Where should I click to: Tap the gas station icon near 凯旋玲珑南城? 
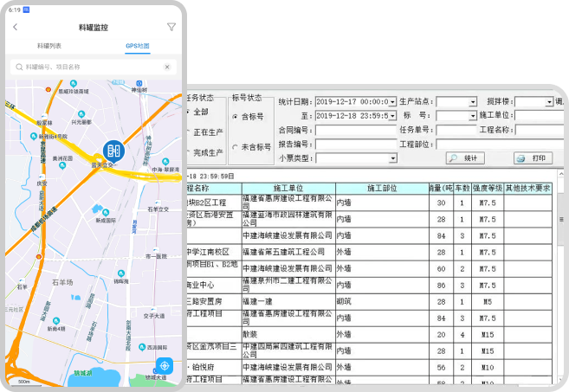(x=48, y=89)
